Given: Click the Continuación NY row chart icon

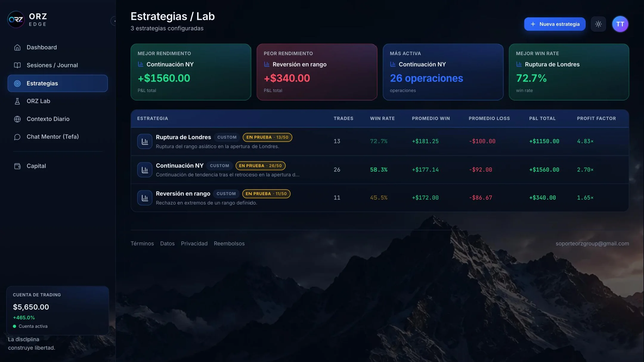Looking at the screenshot, I should (145, 170).
